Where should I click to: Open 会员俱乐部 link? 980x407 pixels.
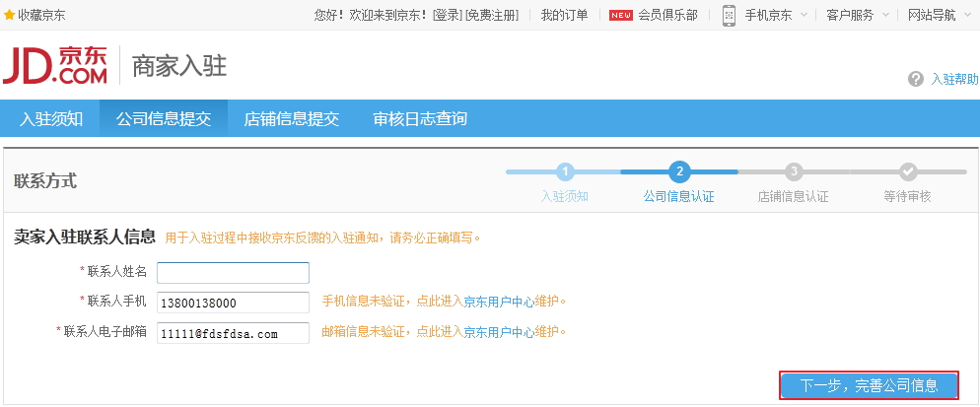point(667,15)
